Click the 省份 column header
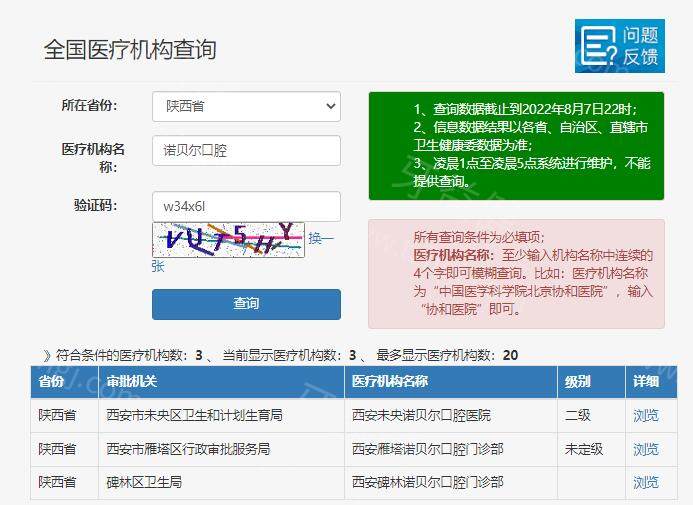The height and width of the screenshot is (505, 693). coord(65,382)
